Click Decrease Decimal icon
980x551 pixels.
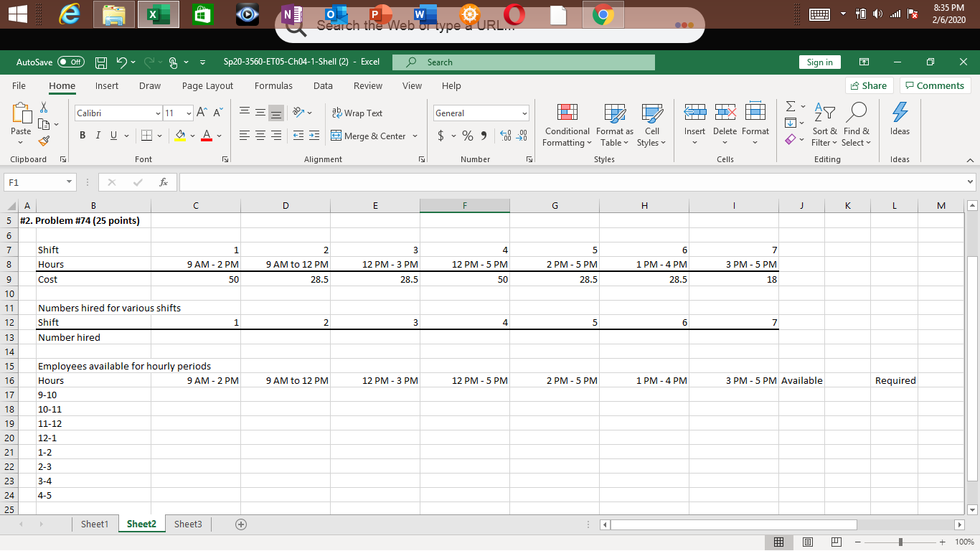[522, 136]
